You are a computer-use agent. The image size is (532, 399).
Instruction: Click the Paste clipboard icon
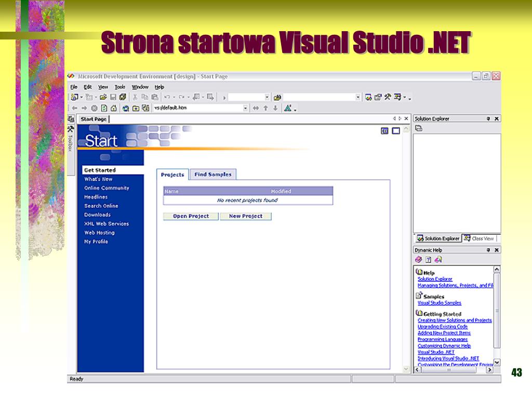click(x=155, y=97)
